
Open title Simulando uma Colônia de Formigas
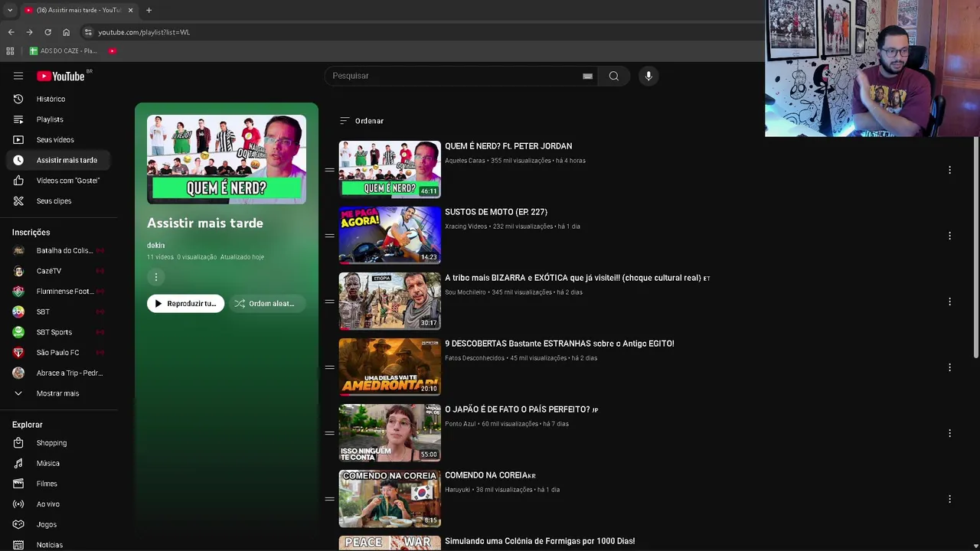point(540,541)
